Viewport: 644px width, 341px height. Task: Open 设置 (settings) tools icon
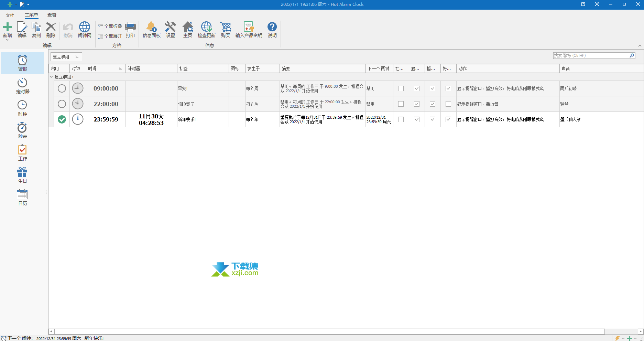pos(170,27)
